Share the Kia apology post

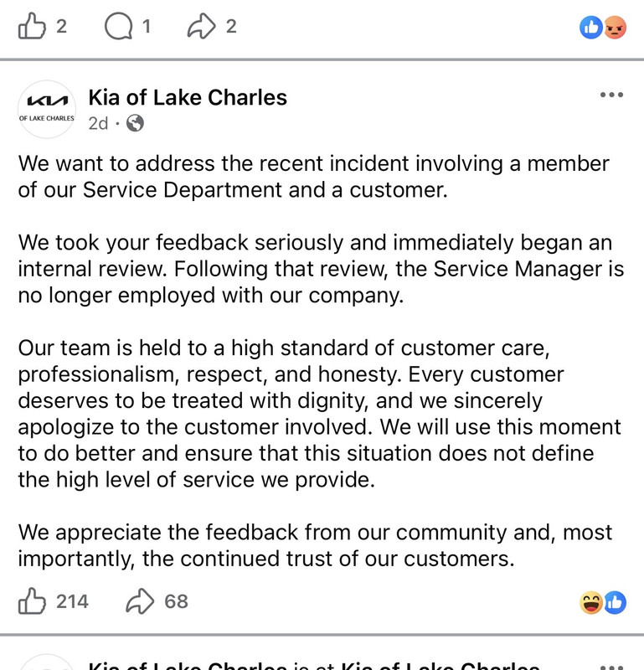(140, 601)
